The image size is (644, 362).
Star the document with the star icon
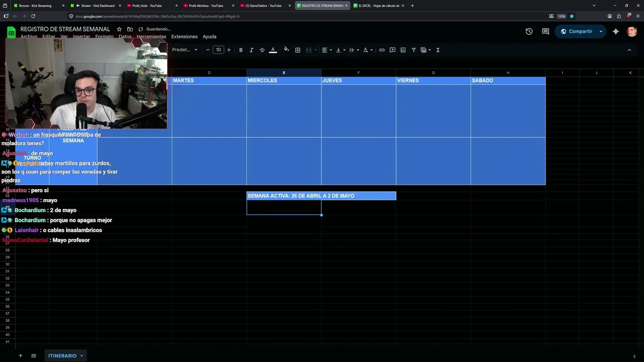pos(119,29)
